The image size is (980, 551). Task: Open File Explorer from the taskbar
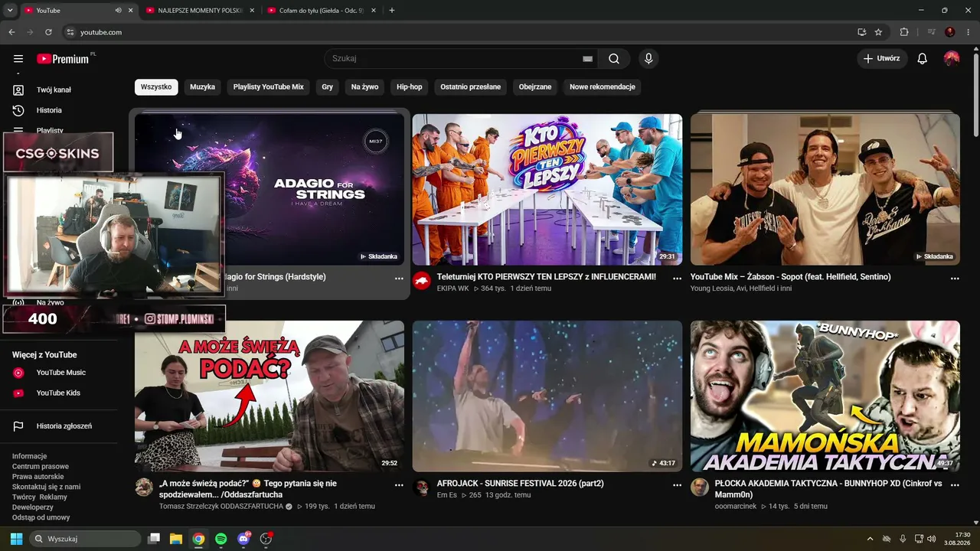[x=176, y=539]
